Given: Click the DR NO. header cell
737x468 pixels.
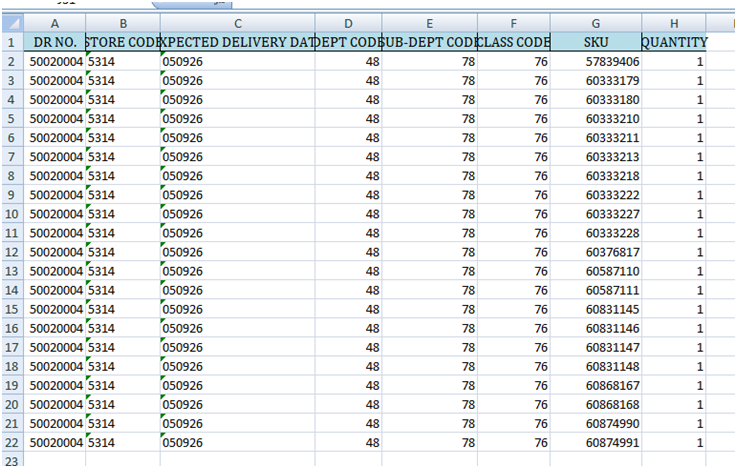Looking at the screenshot, I should coord(54,42).
